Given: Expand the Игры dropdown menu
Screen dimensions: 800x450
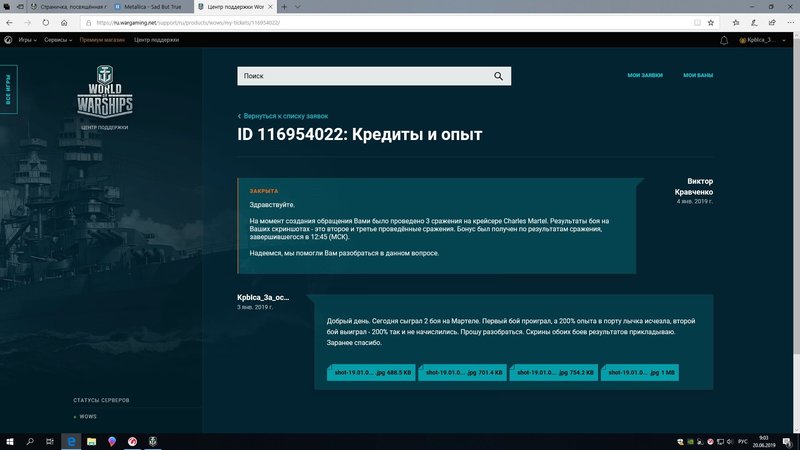Looking at the screenshot, I should tap(28, 40).
